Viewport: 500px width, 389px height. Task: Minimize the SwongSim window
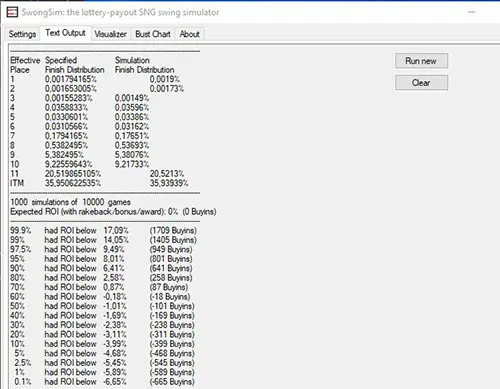(471, 12)
